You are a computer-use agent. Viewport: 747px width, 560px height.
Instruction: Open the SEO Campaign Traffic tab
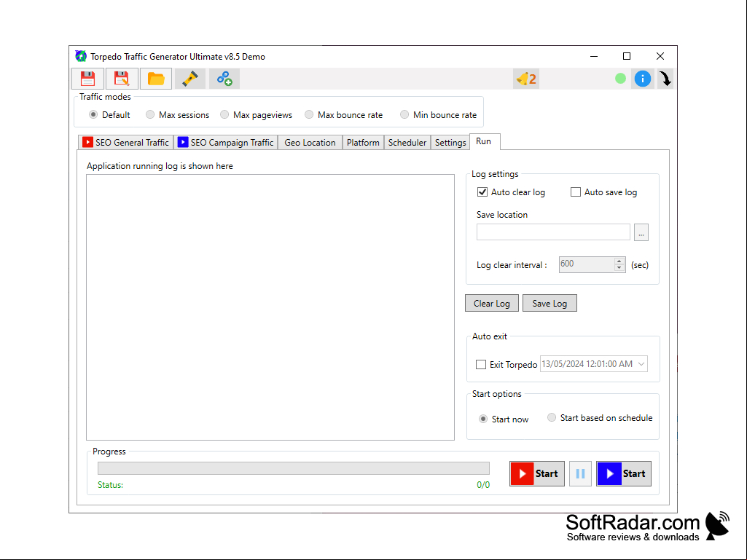pos(226,143)
